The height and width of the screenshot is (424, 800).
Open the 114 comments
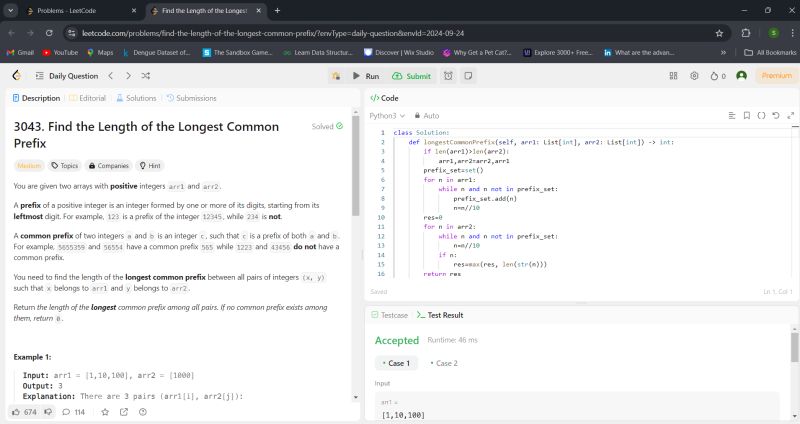point(73,412)
